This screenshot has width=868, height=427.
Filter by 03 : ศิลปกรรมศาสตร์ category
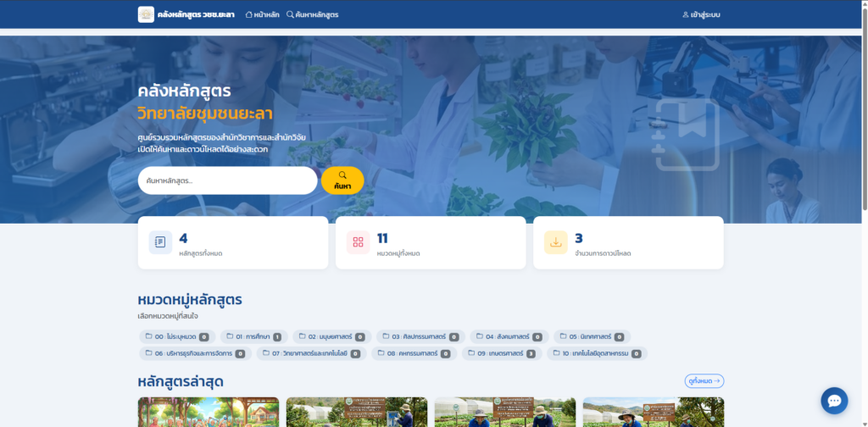(x=419, y=336)
